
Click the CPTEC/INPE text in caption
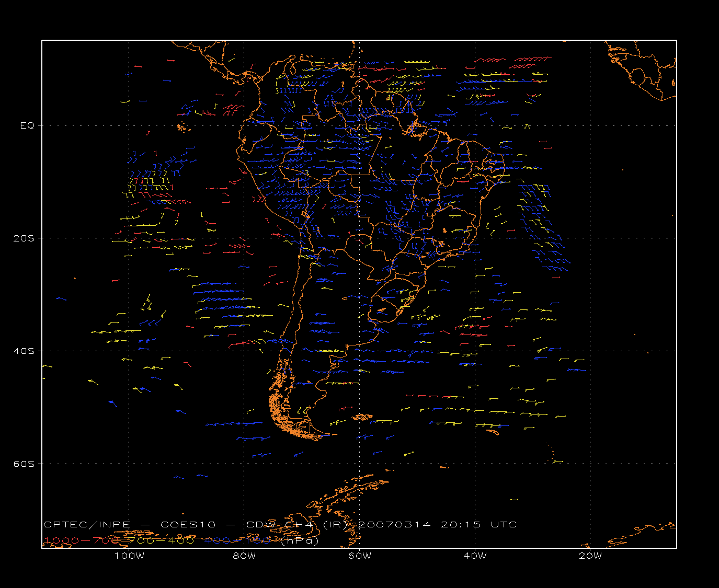click(87, 525)
